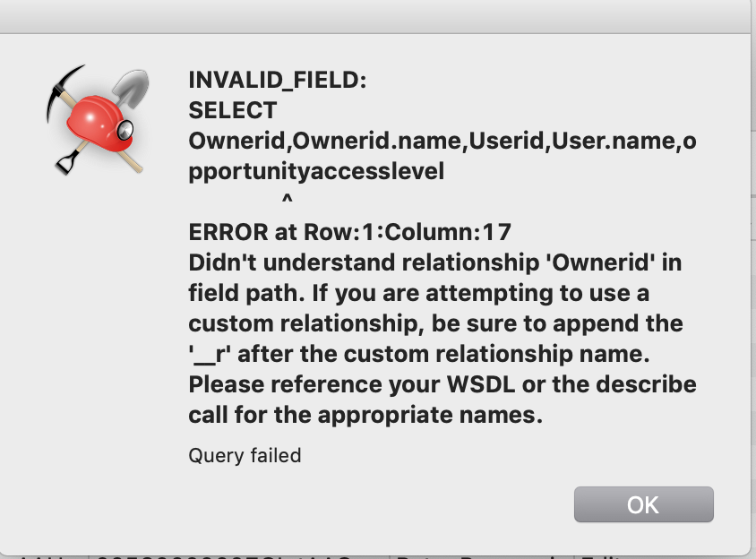Image resolution: width=756 pixels, height=559 pixels.
Task: Click the 'custom relationship, be sure' line
Action: coord(435,323)
